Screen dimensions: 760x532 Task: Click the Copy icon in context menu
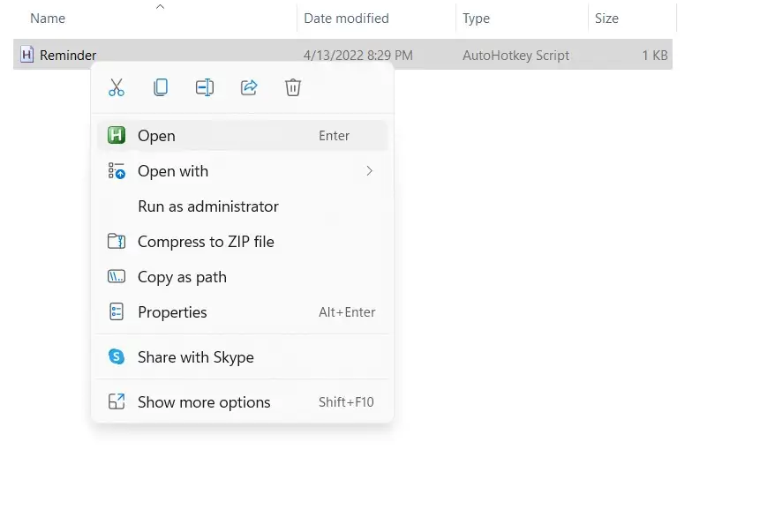point(161,87)
